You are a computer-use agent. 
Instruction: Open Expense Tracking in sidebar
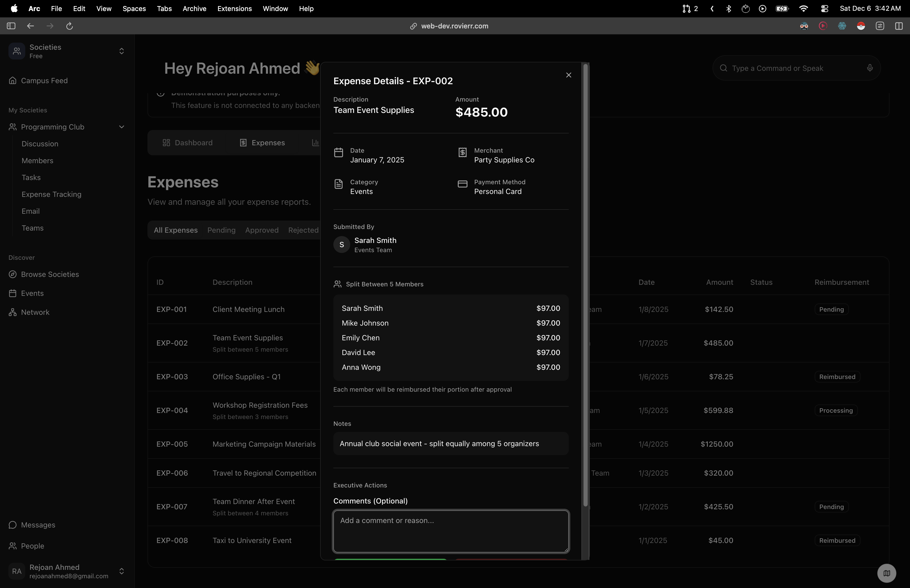51,194
